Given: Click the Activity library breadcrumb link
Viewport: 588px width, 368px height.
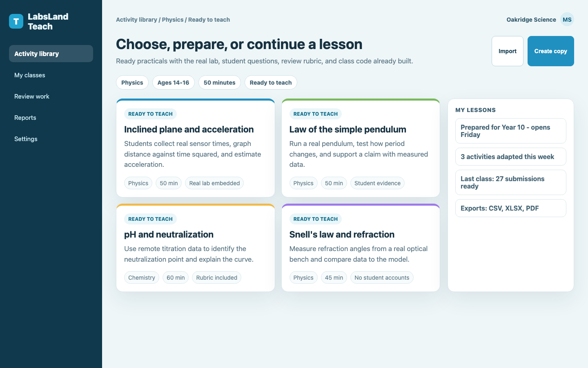Looking at the screenshot, I should pos(136,20).
